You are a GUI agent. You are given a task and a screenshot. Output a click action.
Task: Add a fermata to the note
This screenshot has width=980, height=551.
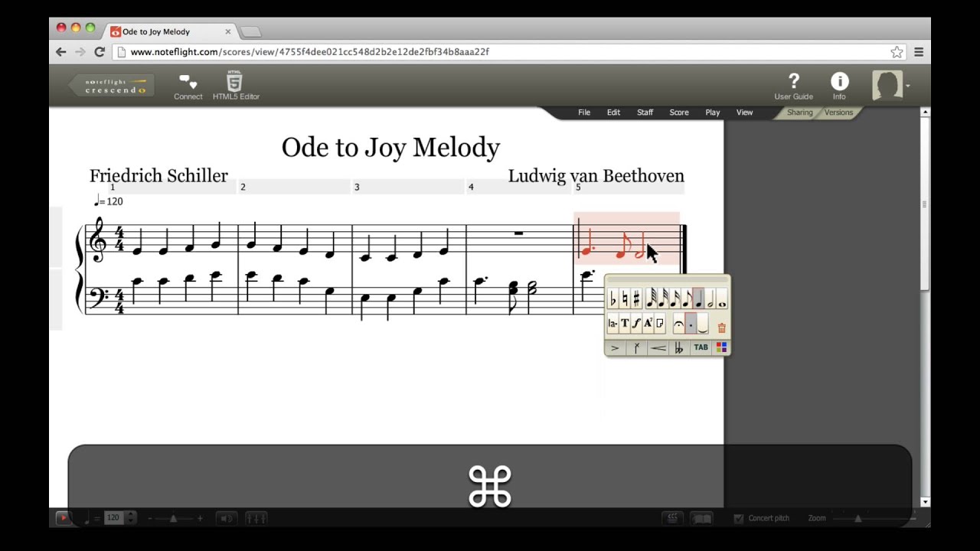(679, 324)
